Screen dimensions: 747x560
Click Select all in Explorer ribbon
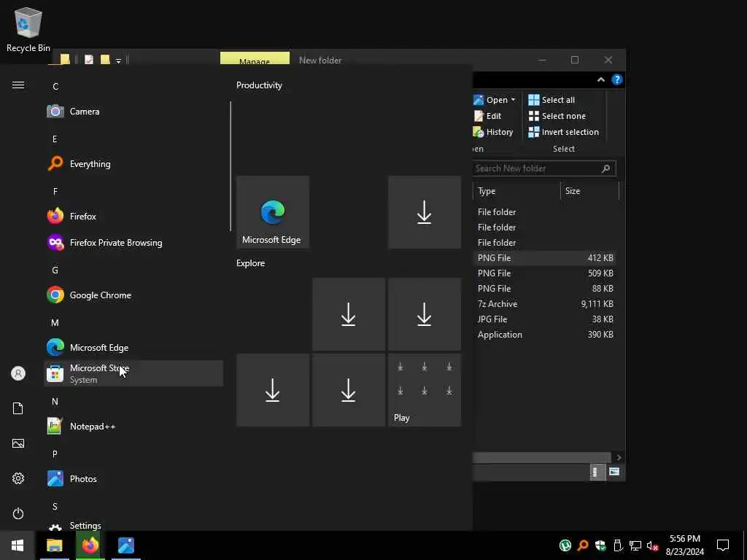point(551,100)
